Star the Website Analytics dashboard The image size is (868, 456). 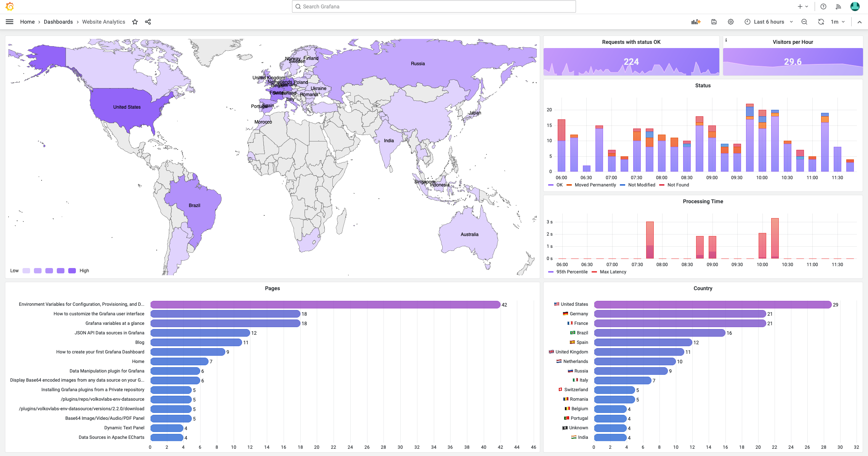[x=135, y=22]
